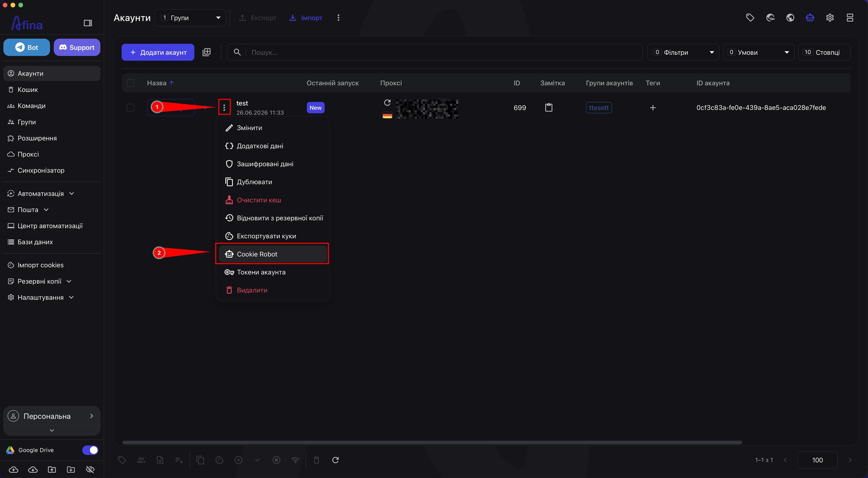Viewport: 868px width, 478px height.
Task: Open the cookie globe icon in top bar
Action: 770,18
